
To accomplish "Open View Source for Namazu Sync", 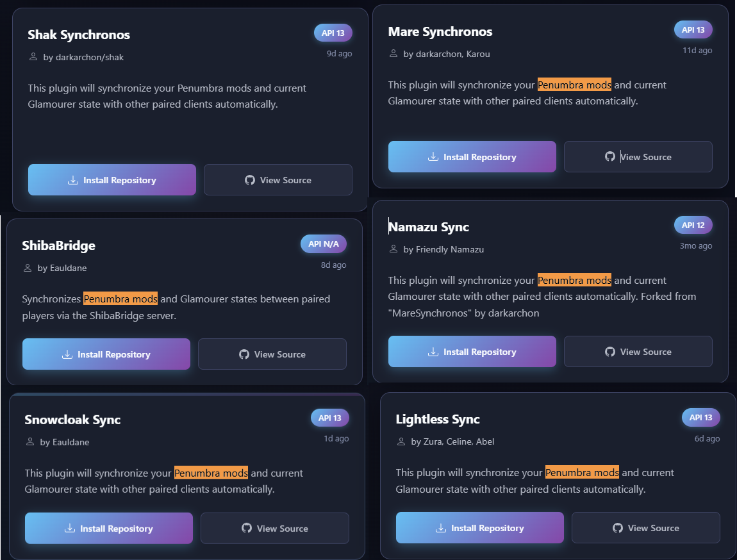I will [638, 352].
